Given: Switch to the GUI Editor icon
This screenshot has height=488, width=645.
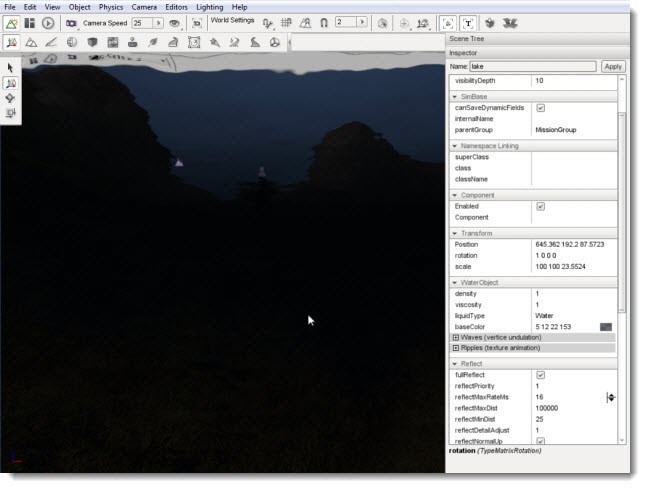Looking at the screenshot, I should 30,23.
